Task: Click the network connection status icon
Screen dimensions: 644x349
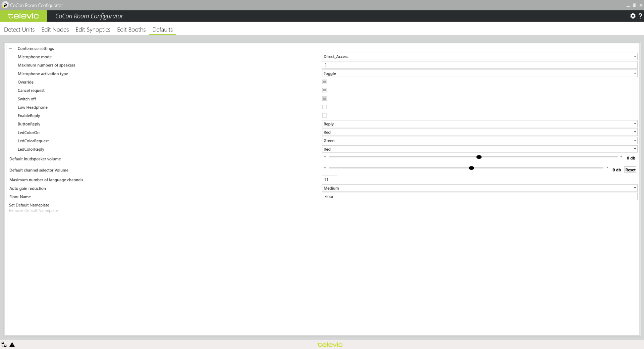Action: pyautogui.click(x=4, y=345)
